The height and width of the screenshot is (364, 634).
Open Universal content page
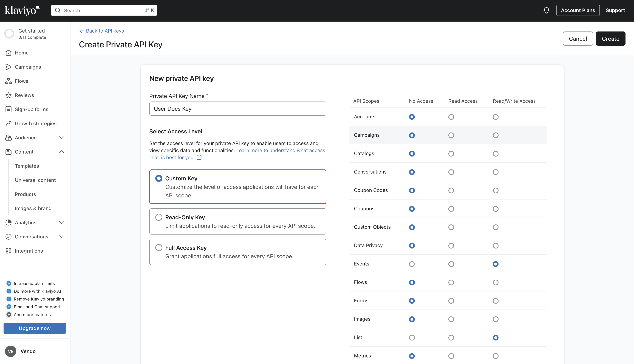pyautogui.click(x=35, y=180)
